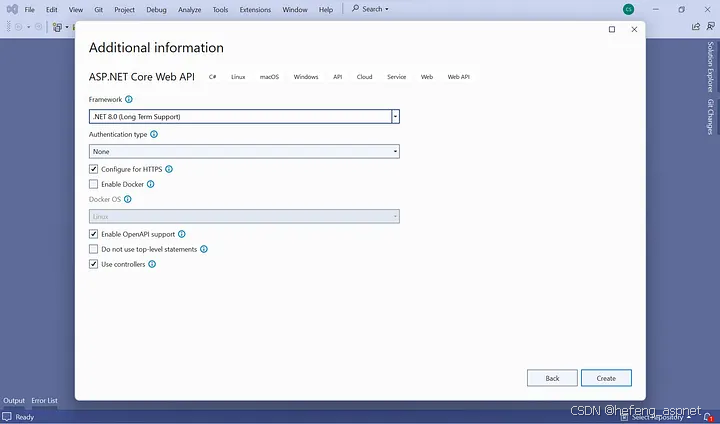The image size is (720, 424).
Task: Open the Tools menu
Action: (220, 9)
